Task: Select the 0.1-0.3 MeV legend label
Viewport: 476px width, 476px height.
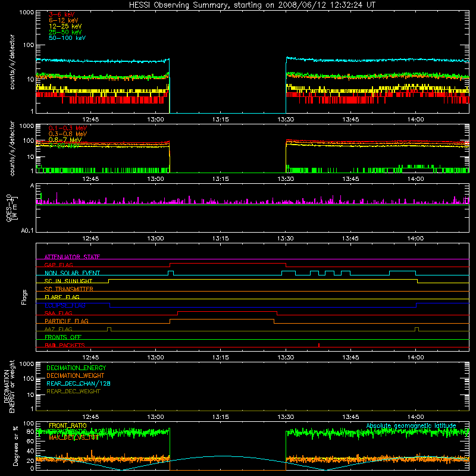Action: click(x=68, y=128)
